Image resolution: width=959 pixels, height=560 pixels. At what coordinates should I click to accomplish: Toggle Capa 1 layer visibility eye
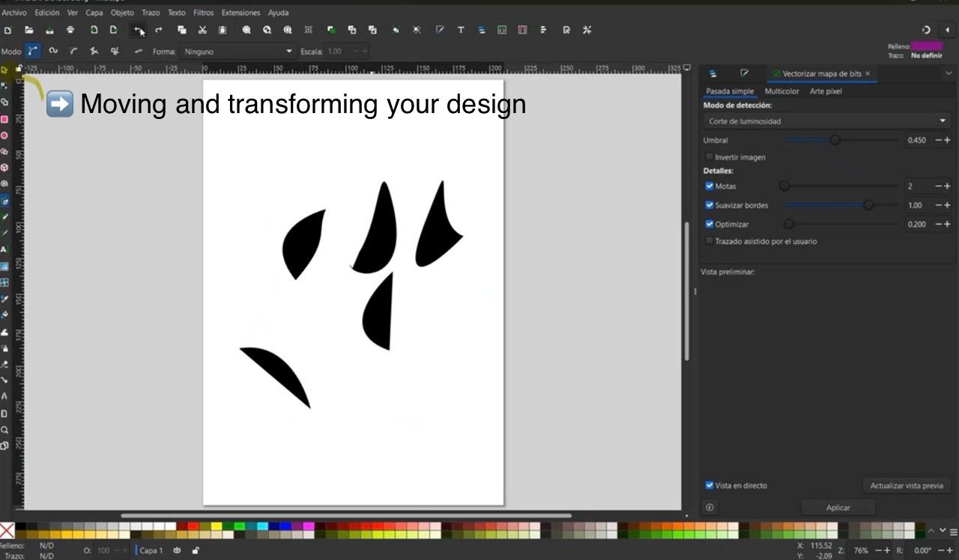[x=177, y=550]
